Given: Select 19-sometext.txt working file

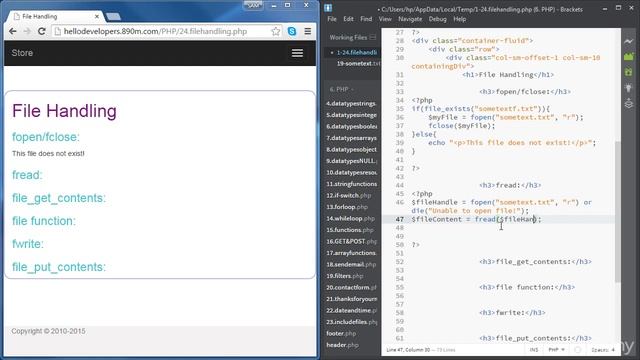Looking at the screenshot, I should [x=358, y=64].
